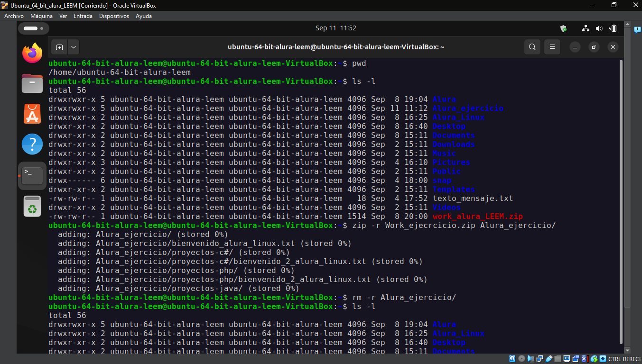
Task: Click the volume speaker icon in top bar
Action: click(599, 28)
